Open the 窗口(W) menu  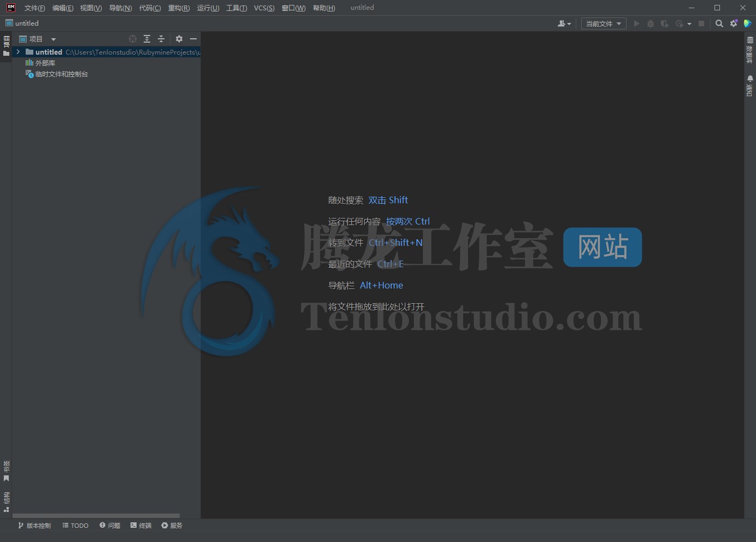(x=293, y=8)
